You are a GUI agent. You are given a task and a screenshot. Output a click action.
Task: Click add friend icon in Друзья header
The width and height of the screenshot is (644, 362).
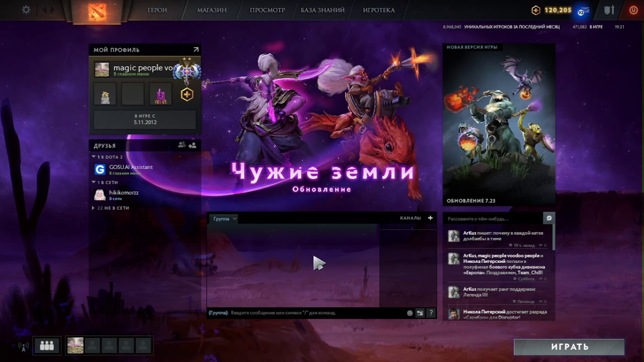(192, 145)
